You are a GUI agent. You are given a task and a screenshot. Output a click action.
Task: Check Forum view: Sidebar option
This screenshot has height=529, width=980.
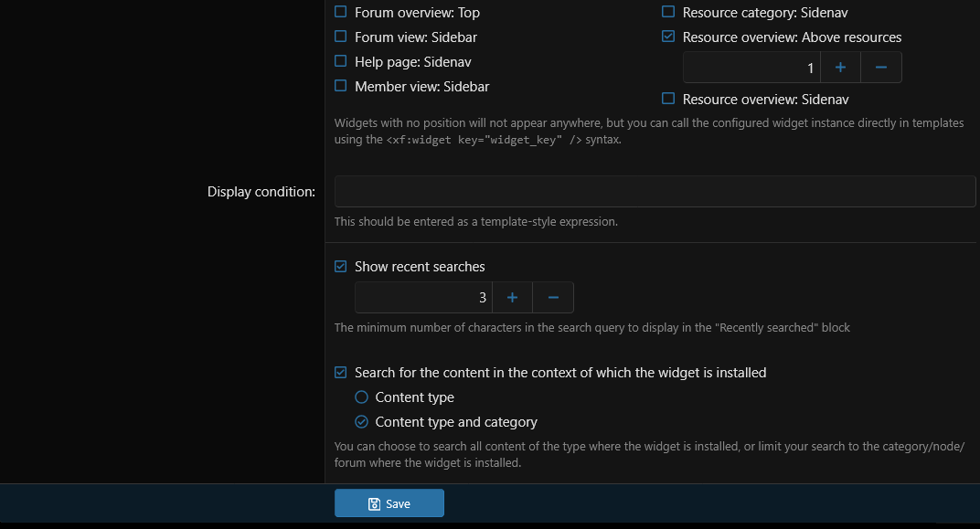[x=341, y=37]
